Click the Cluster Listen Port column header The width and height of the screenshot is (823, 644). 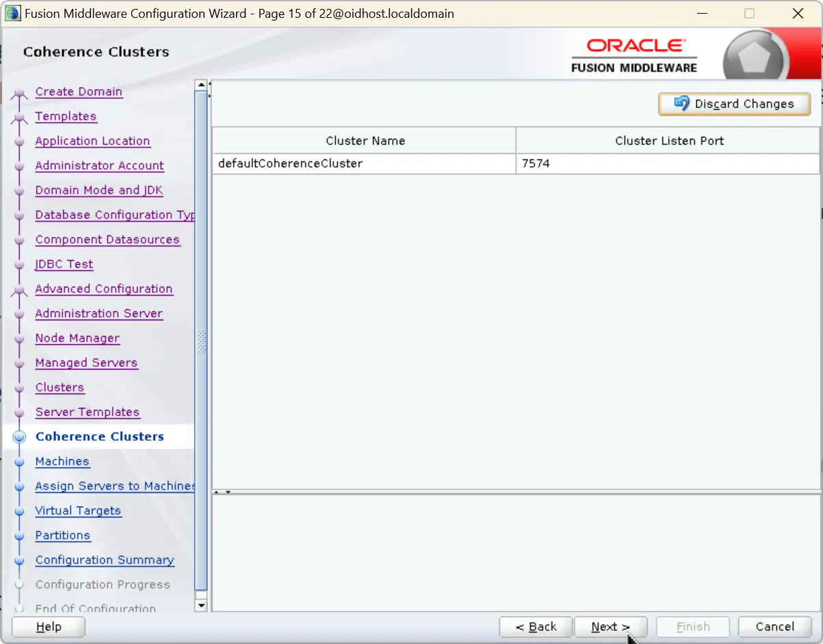click(x=668, y=141)
